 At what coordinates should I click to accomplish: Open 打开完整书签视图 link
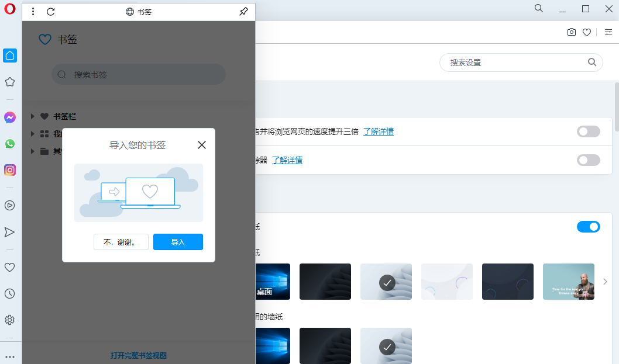138,355
